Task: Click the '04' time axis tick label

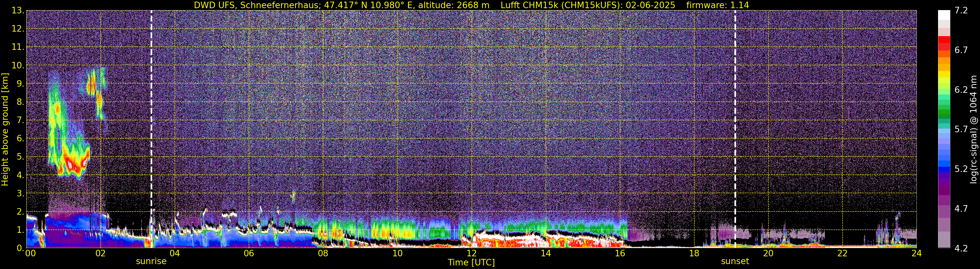Action: coord(174,254)
